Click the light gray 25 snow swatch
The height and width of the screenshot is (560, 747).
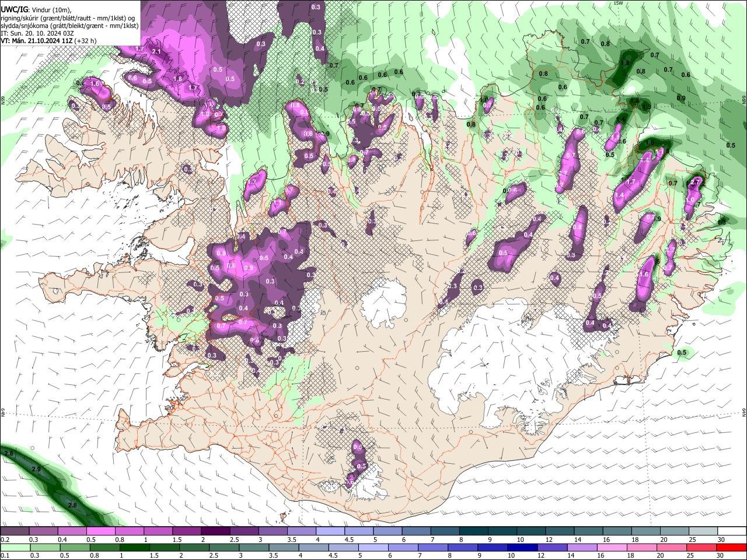coord(703,531)
